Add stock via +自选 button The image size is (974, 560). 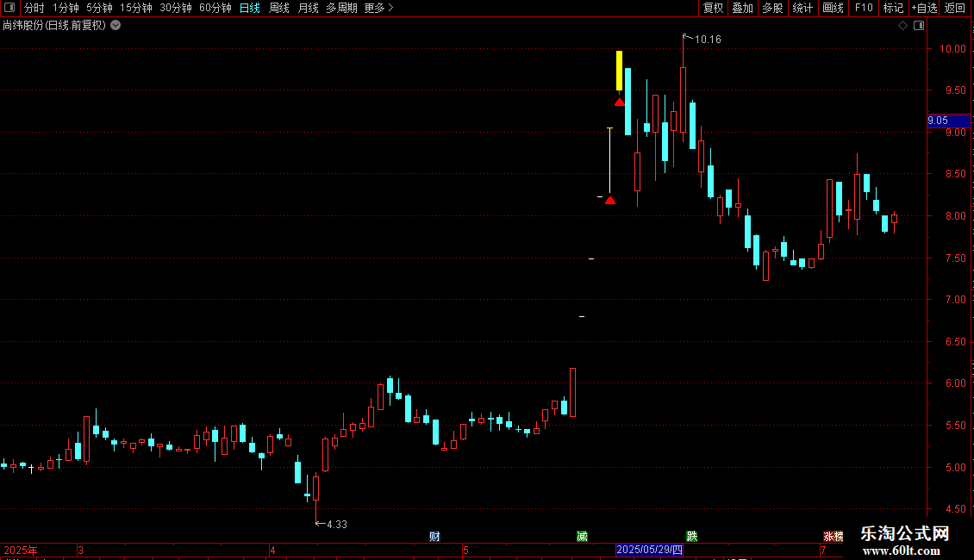pyautogui.click(x=924, y=8)
